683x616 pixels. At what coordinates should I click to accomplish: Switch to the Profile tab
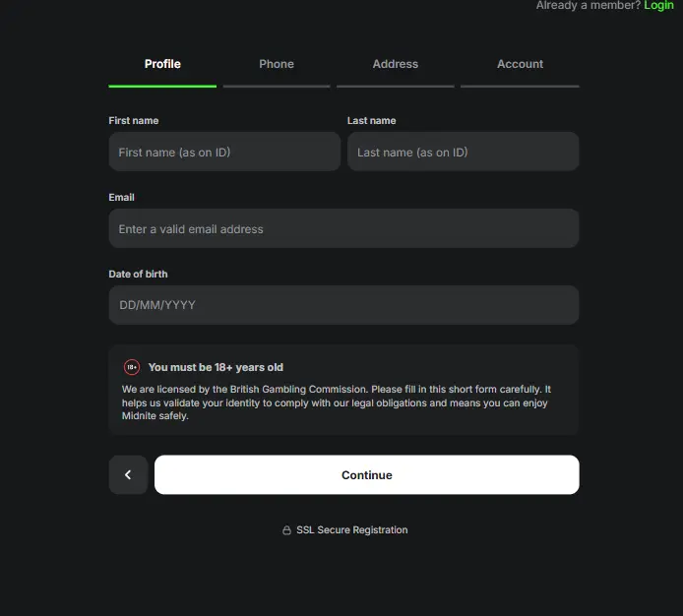point(162,64)
